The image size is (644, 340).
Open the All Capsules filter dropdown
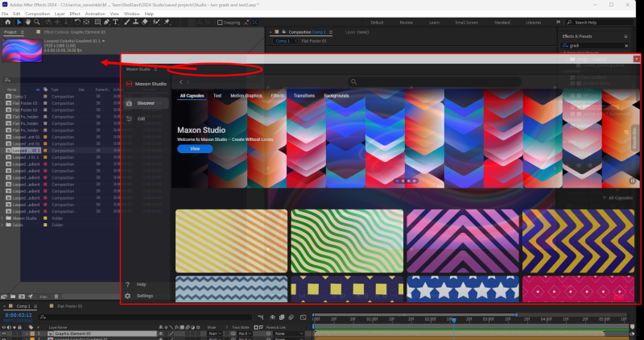618,197
